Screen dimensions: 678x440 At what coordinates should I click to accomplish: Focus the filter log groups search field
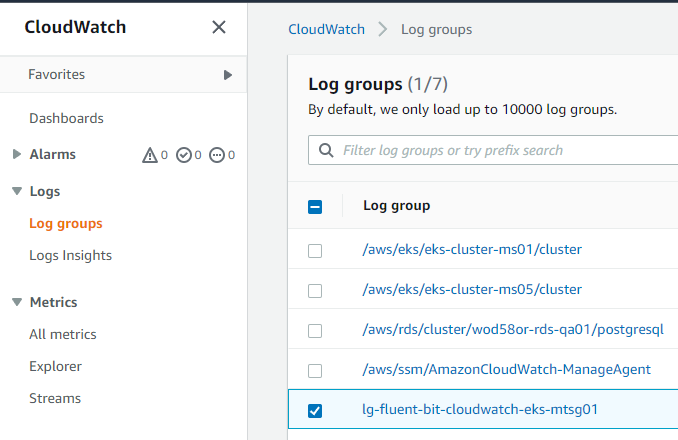(500, 151)
